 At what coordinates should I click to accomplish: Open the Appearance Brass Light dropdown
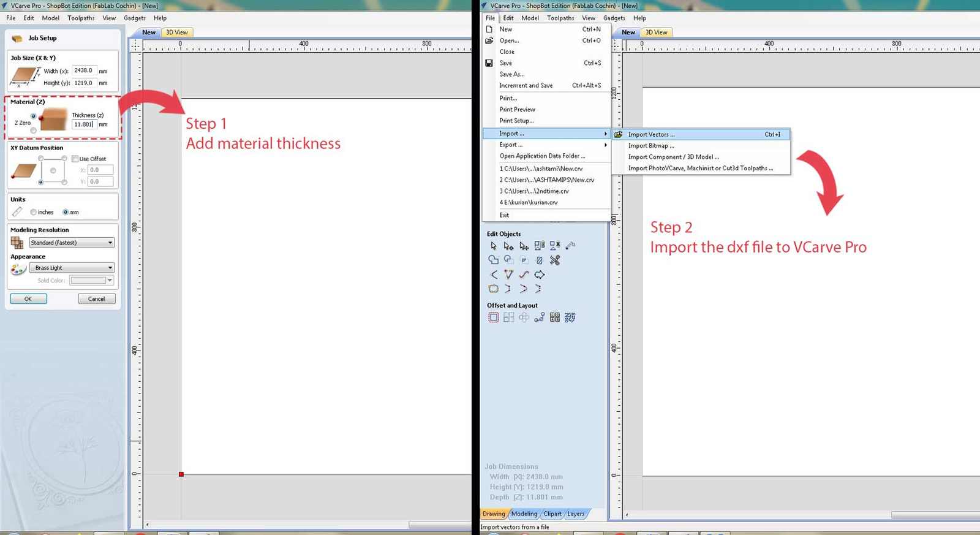[72, 268]
